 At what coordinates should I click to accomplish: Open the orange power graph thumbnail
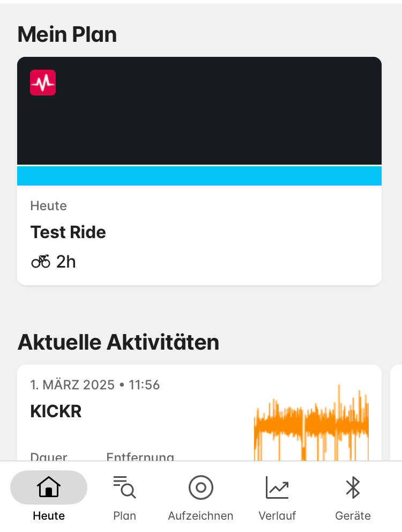pos(311,423)
